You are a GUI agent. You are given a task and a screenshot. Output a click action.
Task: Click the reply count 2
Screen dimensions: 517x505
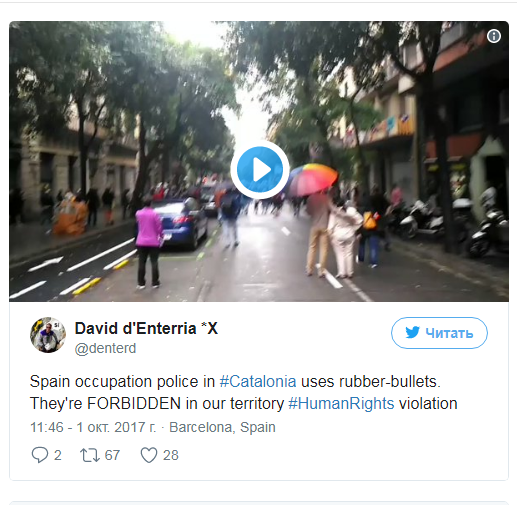pos(58,455)
